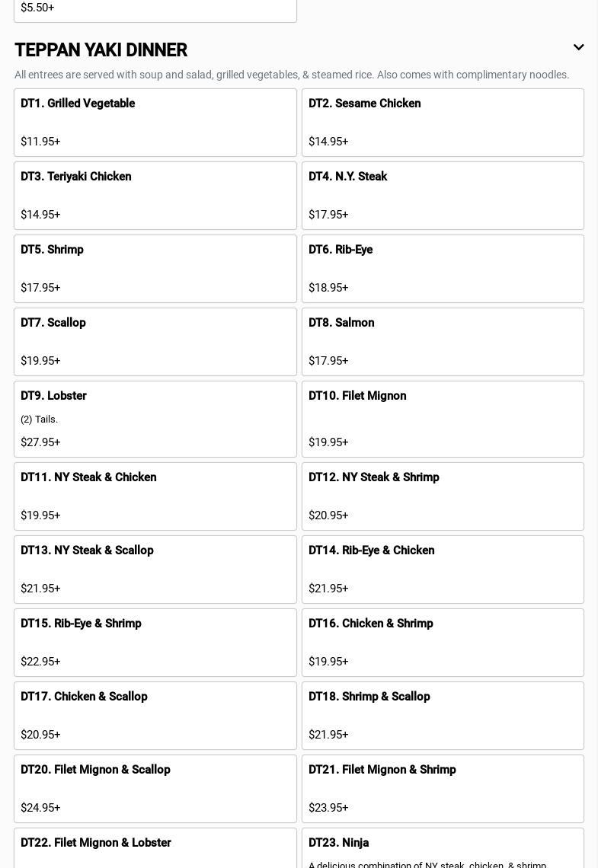
Task: Select DT9. Lobster with two tails
Action: pyautogui.click(x=155, y=419)
